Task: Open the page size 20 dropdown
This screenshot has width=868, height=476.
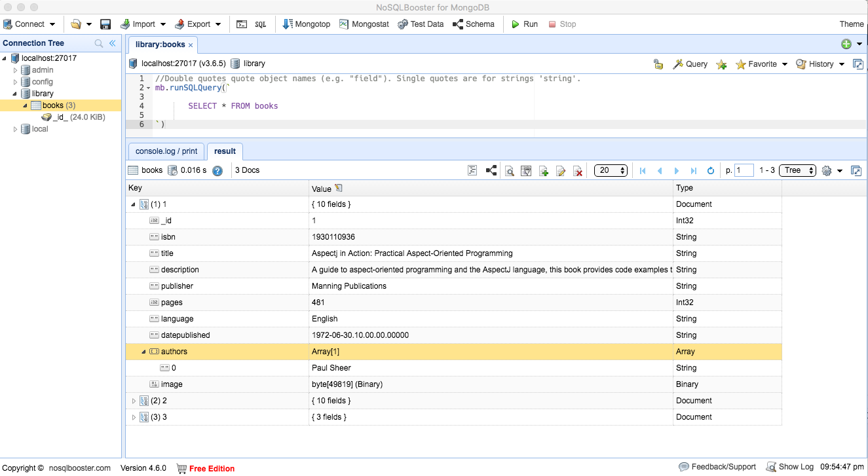Action: 611,170
